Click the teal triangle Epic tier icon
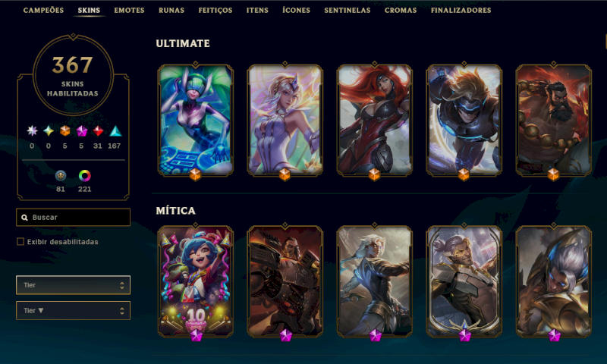Viewport: 607px width, 364px height. [115, 131]
